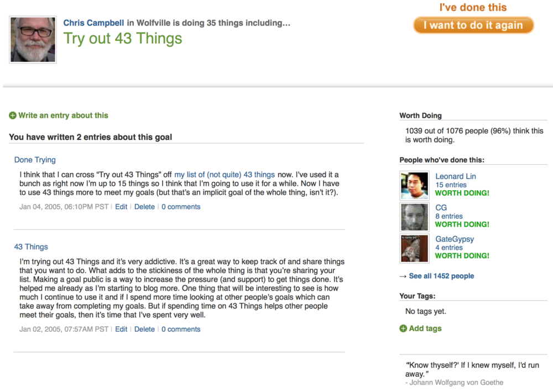553x392 pixels.
Task: Click the I want to do it again button
Action: click(x=473, y=25)
